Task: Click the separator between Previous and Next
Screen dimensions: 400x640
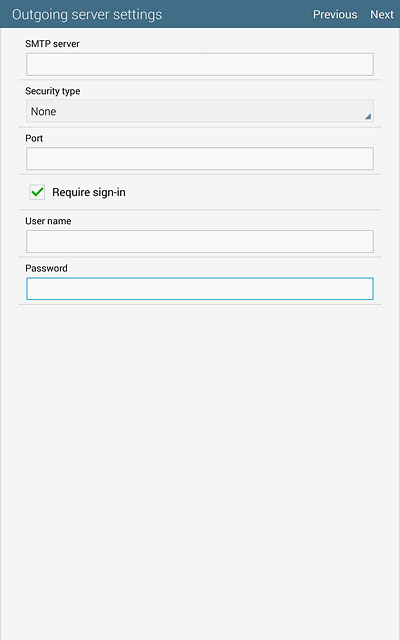Action: pos(364,15)
